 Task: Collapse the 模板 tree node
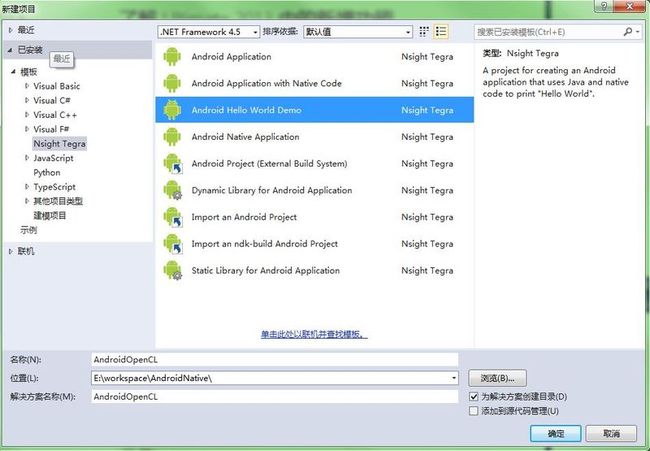13,72
